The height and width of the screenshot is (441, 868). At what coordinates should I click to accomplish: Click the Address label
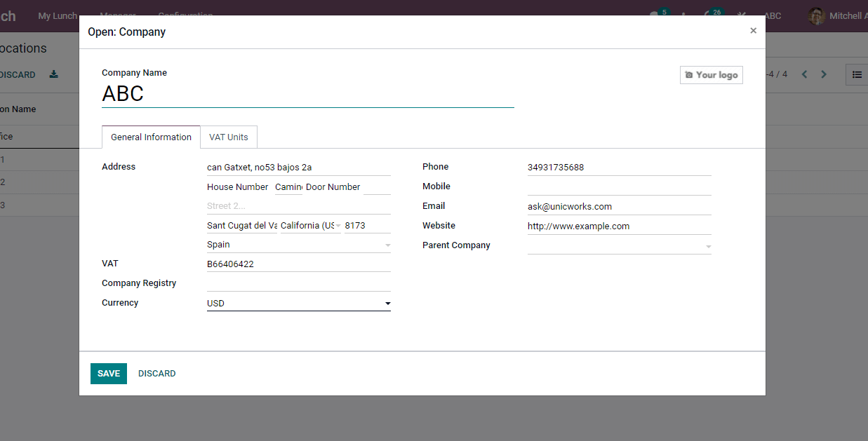[x=119, y=167]
